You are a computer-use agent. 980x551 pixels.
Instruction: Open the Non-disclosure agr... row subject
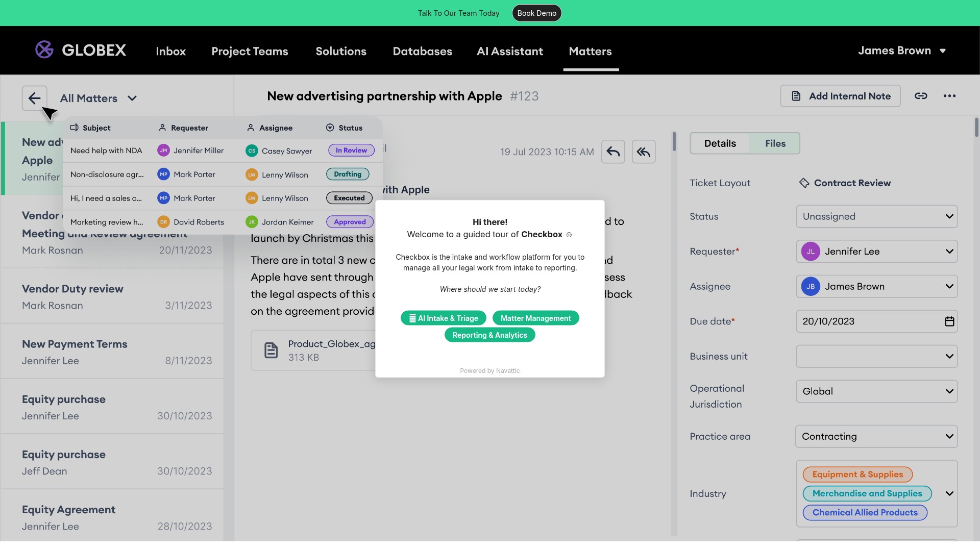tap(107, 174)
